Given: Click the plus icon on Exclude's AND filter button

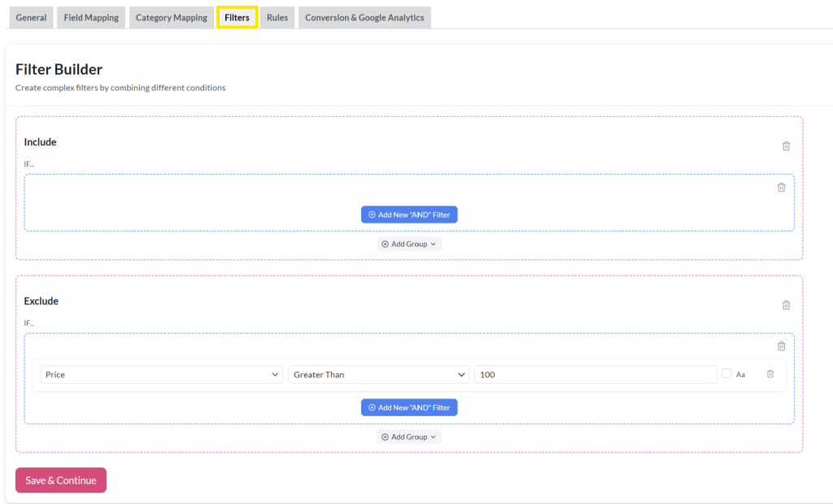Looking at the screenshot, I should click(372, 407).
